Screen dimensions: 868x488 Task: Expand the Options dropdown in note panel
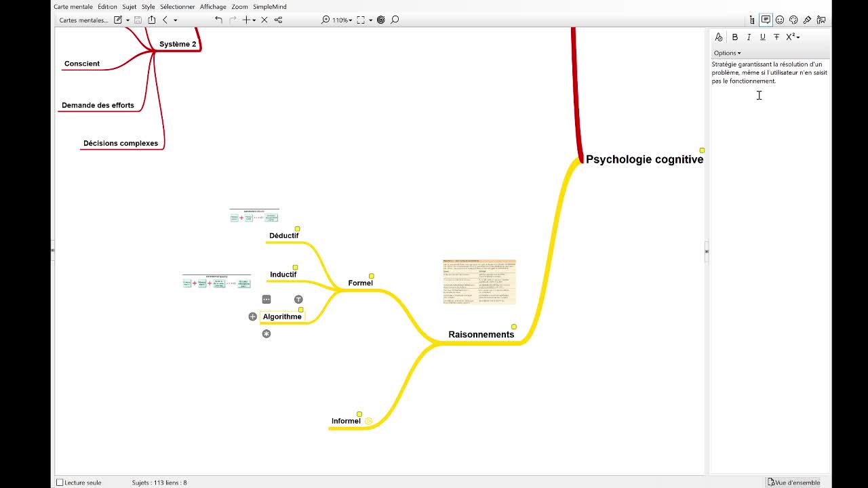tap(727, 53)
